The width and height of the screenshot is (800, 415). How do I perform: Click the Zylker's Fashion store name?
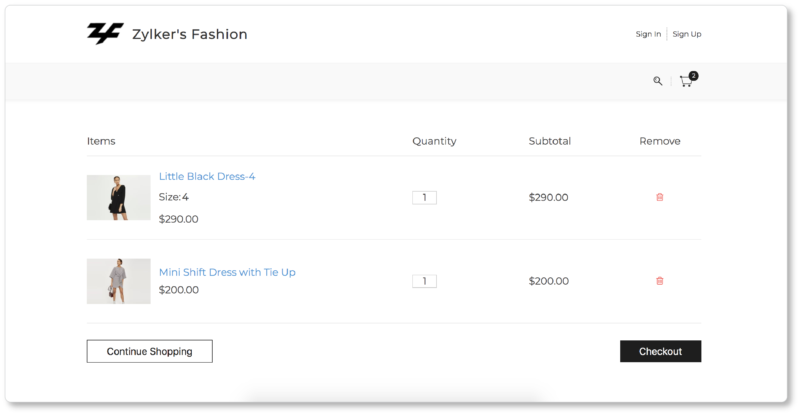(x=190, y=35)
